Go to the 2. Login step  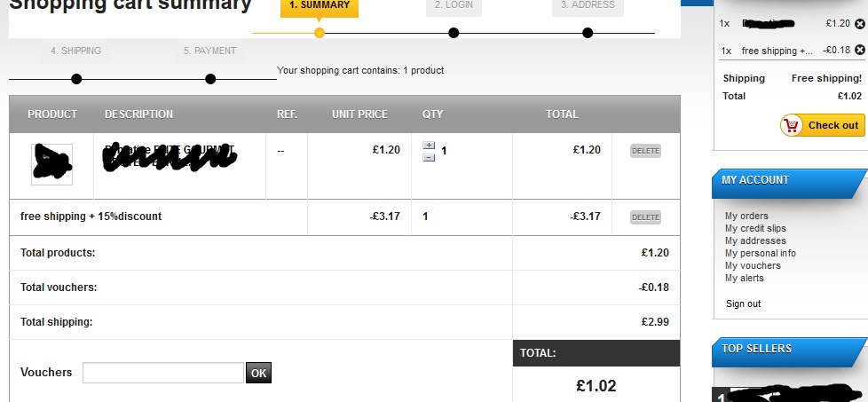453,5
